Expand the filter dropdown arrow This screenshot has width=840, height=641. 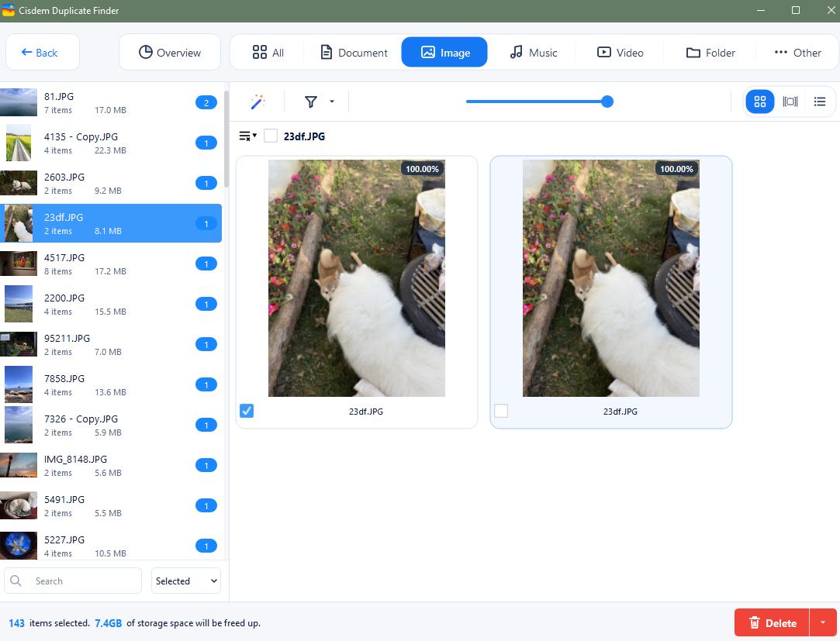coord(332,102)
